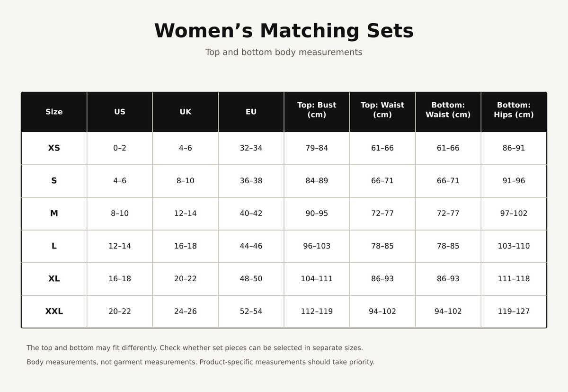Select the Top: Waist (cm) header
Viewport: 568px width, 392px height.
[x=382, y=112]
